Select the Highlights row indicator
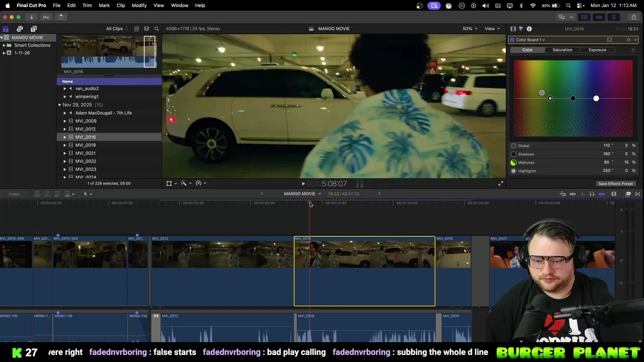 513,171
